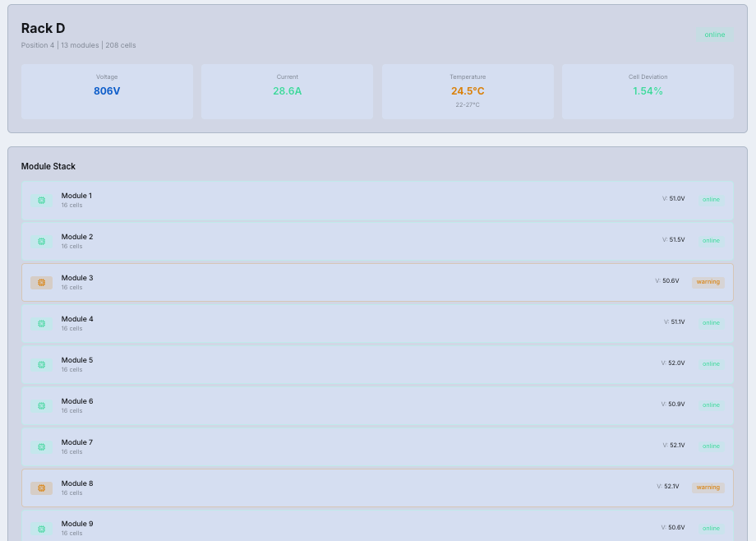The height and width of the screenshot is (541, 756).
Task: Select the orange Module 8 chip icon
Action: click(41, 488)
